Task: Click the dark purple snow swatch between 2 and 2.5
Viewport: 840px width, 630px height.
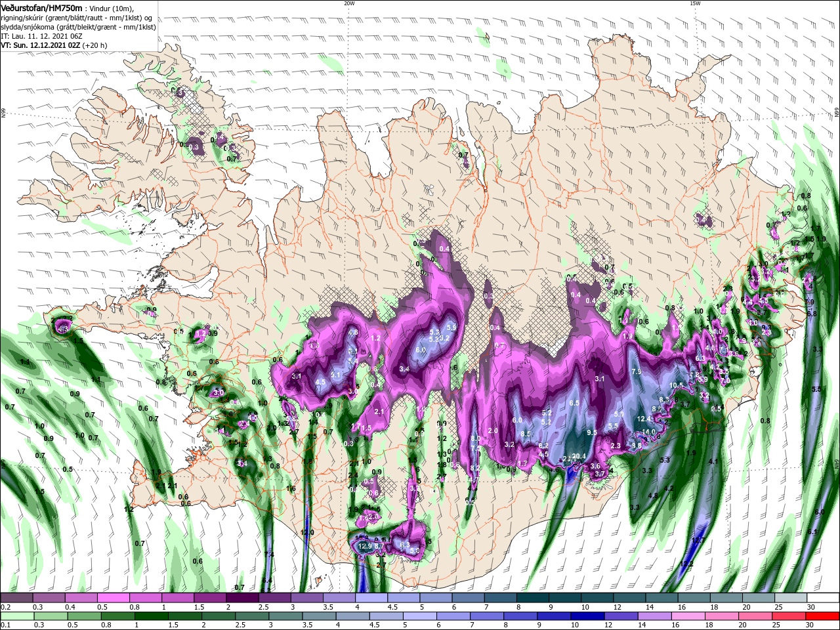Action: click(x=242, y=597)
